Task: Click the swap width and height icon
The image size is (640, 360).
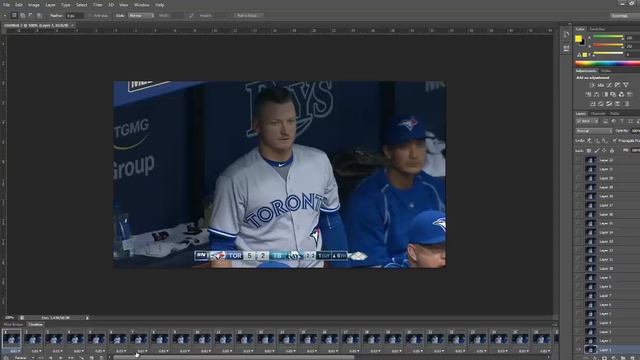Action: point(191,16)
